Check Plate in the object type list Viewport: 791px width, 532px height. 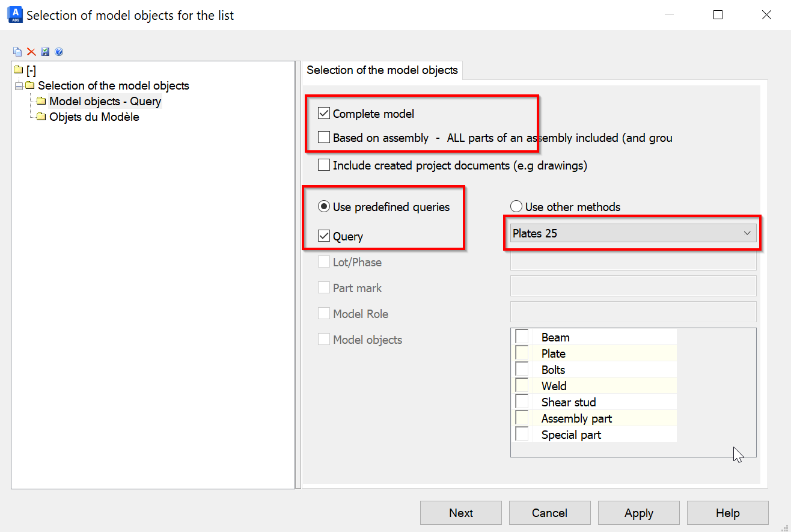click(521, 353)
